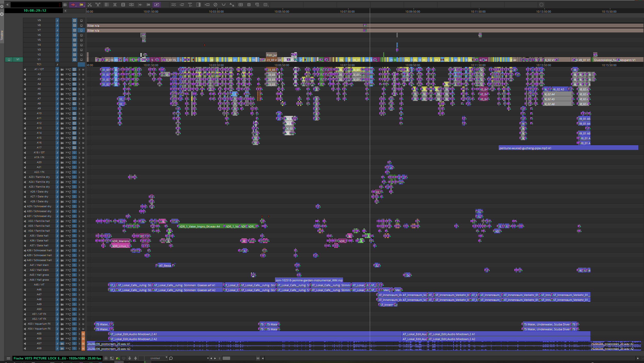Toggle power button on track V9
The height and width of the screenshot is (363, 644).
click(x=74, y=20)
